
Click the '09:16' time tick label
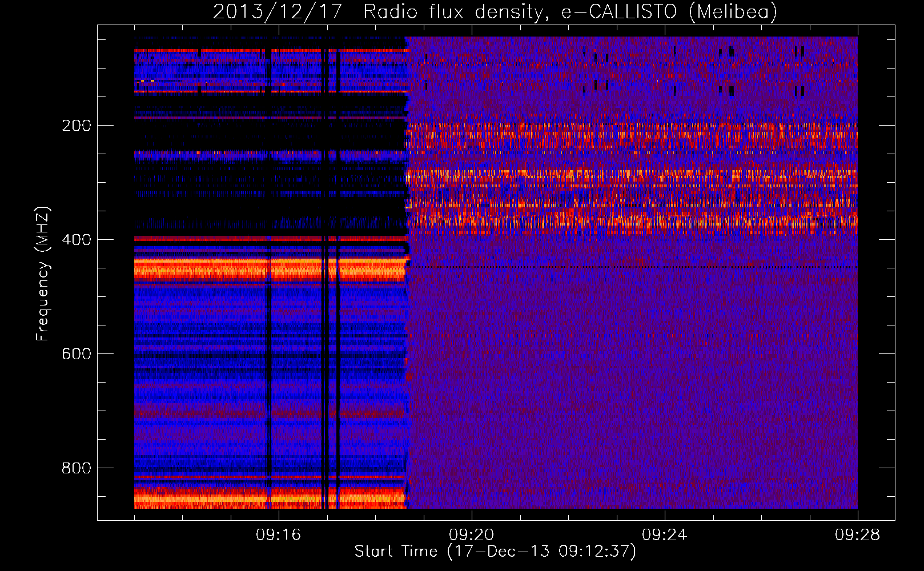(x=278, y=535)
